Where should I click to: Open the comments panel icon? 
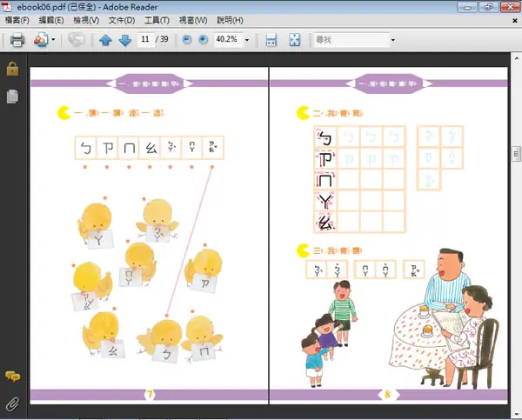pos(13,377)
